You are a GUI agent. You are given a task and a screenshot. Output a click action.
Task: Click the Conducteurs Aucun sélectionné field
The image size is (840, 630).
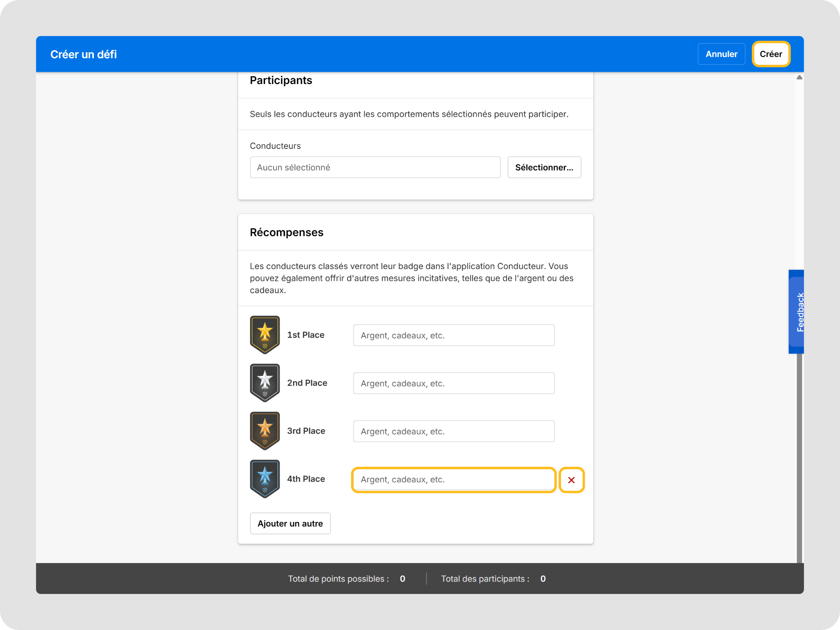click(375, 167)
